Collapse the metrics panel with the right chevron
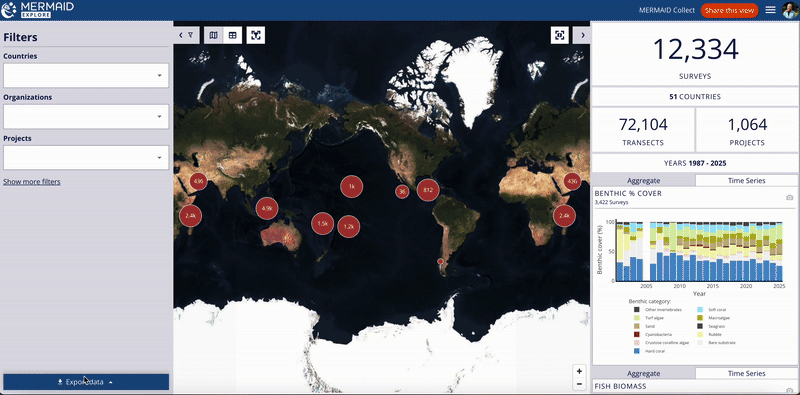The width and height of the screenshot is (800, 395). [582, 35]
